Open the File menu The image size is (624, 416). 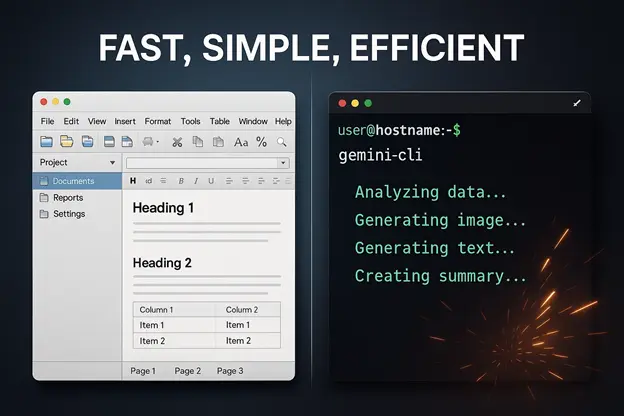[47, 121]
